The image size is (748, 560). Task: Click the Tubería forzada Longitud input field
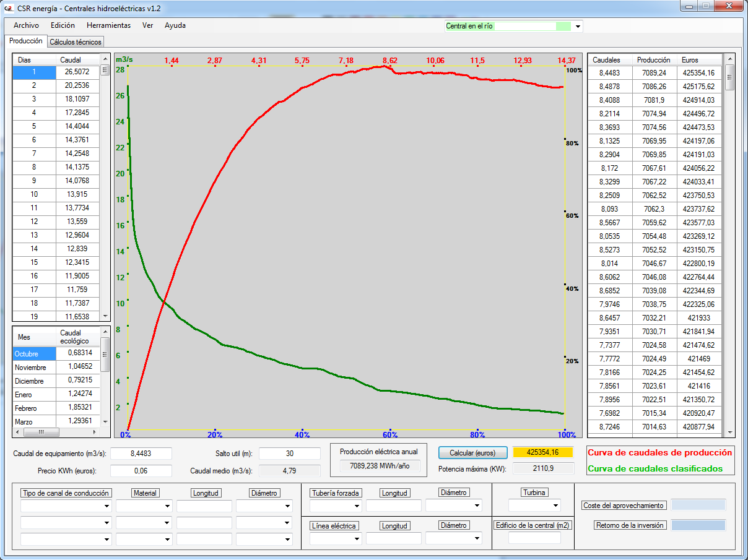394,506
